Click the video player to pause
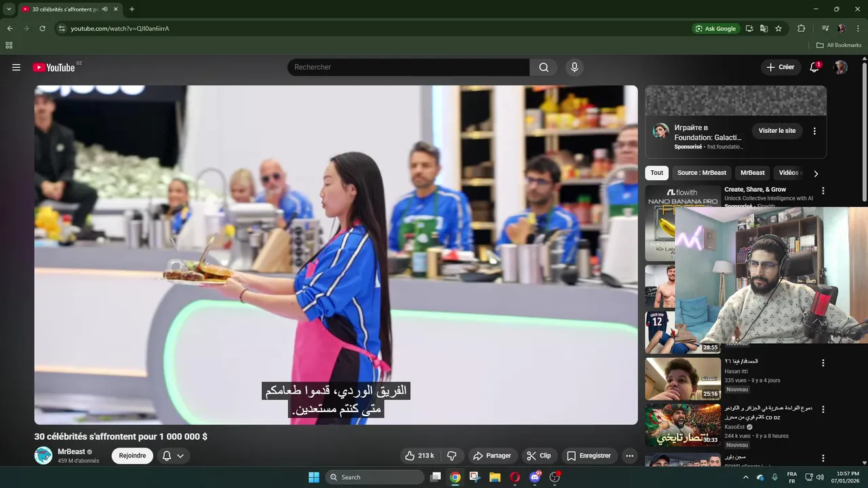Viewport: 868px width, 488px height. 336,255
